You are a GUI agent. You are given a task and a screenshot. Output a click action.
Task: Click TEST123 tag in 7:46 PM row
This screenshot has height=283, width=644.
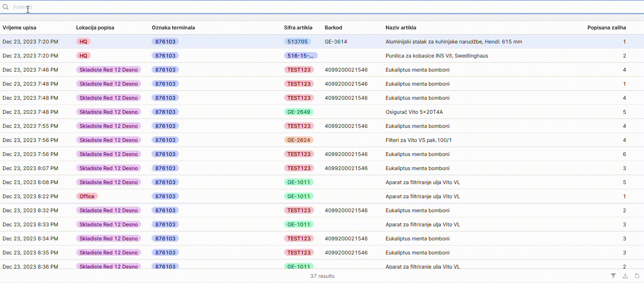coord(299,70)
